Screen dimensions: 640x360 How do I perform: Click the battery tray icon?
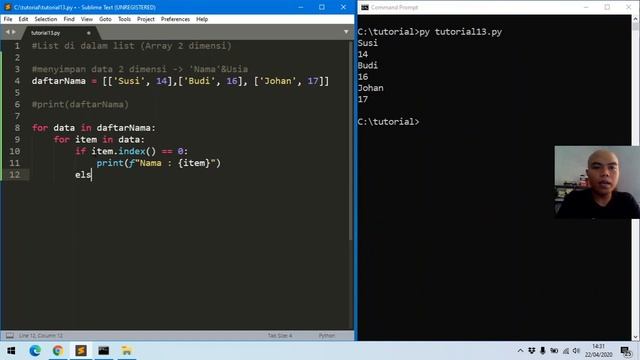point(554,351)
